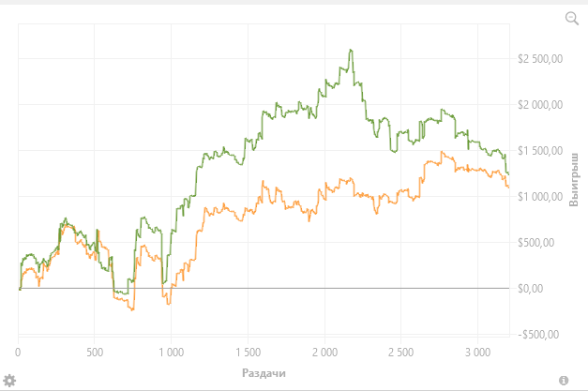
Task: Click the 2 500 tick on x-axis
Action: pos(400,353)
